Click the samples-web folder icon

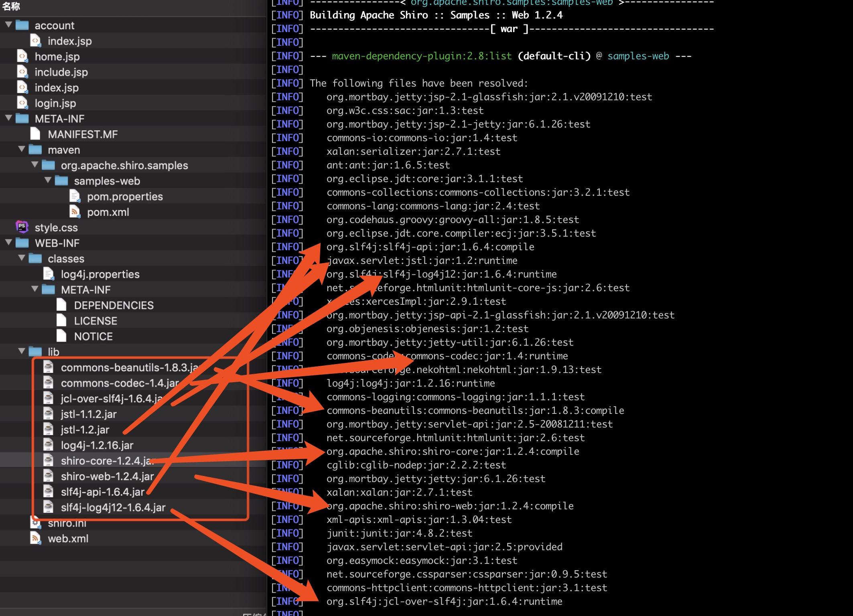tap(61, 181)
